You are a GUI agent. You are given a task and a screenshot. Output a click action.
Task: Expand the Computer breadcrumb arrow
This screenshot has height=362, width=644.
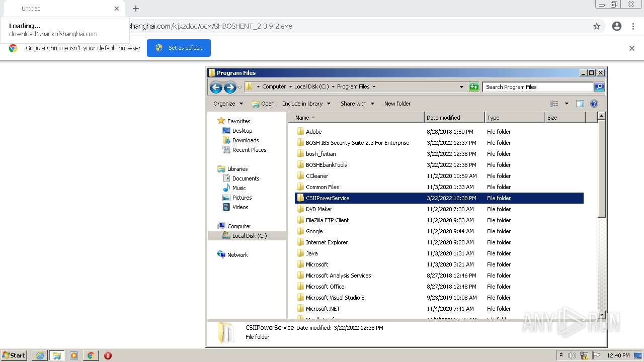click(x=291, y=86)
